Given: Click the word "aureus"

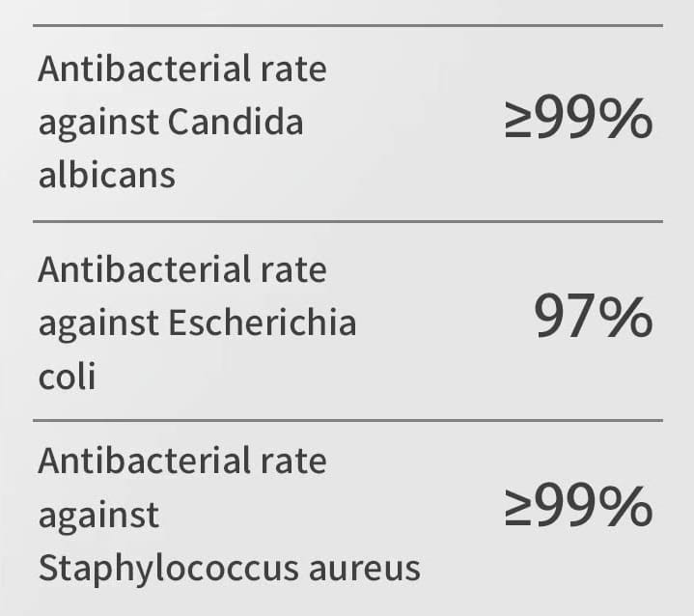Looking at the screenshot, I should [365, 569].
